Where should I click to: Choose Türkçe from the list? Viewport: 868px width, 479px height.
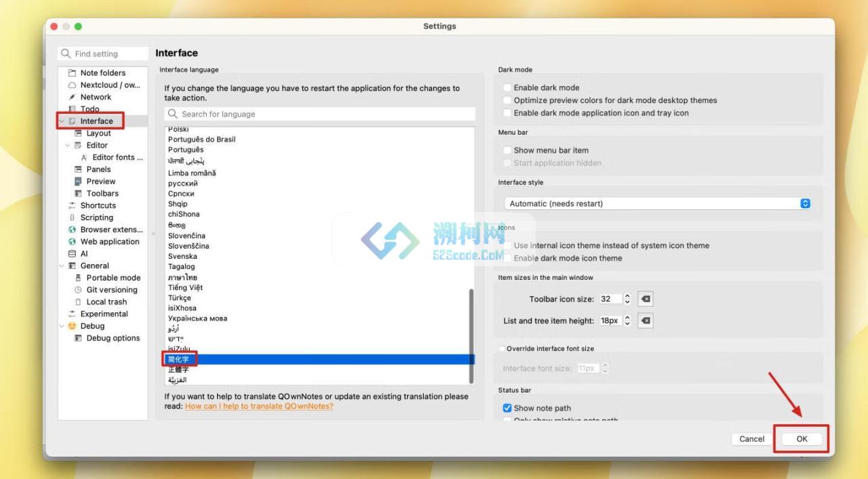pyautogui.click(x=179, y=298)
